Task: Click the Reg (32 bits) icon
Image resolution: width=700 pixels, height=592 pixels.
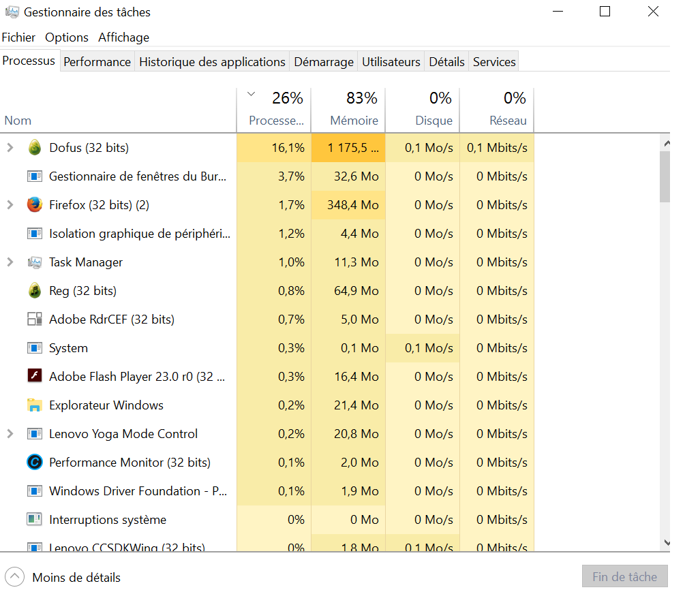Action: [34, 290]
